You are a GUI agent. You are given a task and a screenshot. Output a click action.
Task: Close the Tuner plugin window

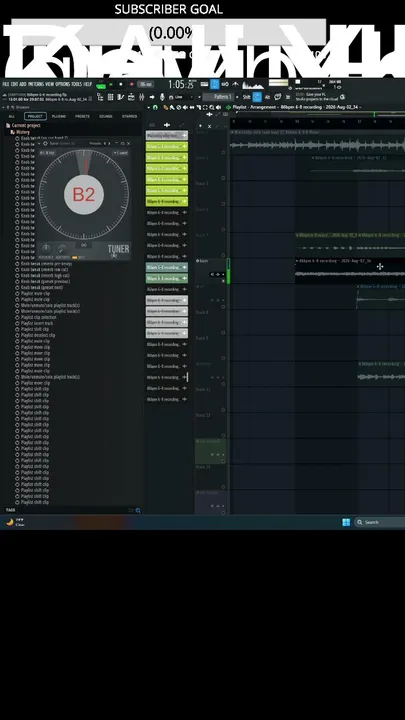[128, 143]
